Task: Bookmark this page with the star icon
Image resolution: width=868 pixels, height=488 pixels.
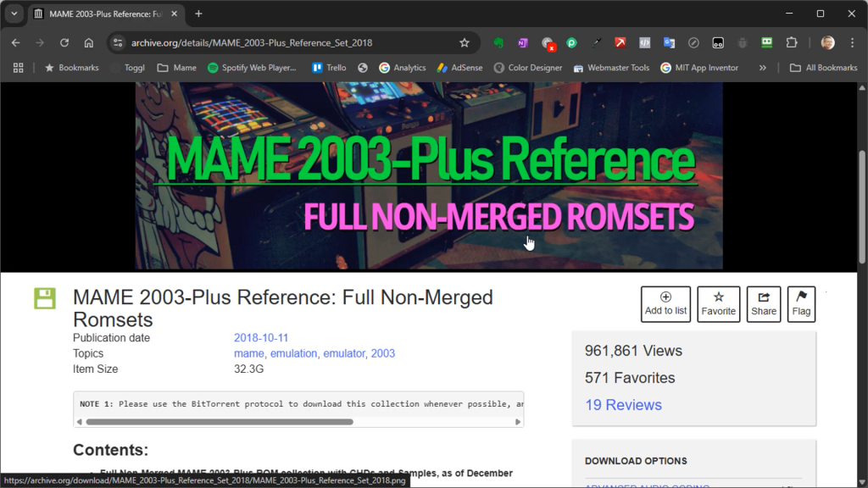Action: click(465, 42)
